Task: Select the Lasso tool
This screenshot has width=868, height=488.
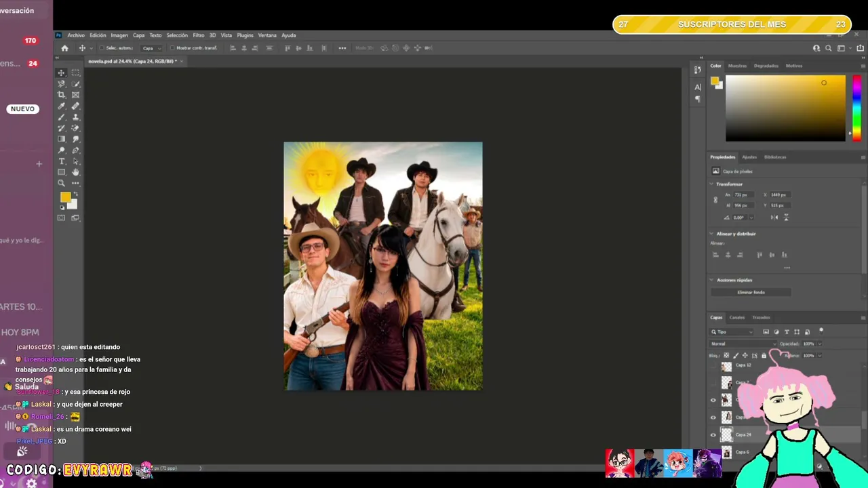Action: [62, 83]
